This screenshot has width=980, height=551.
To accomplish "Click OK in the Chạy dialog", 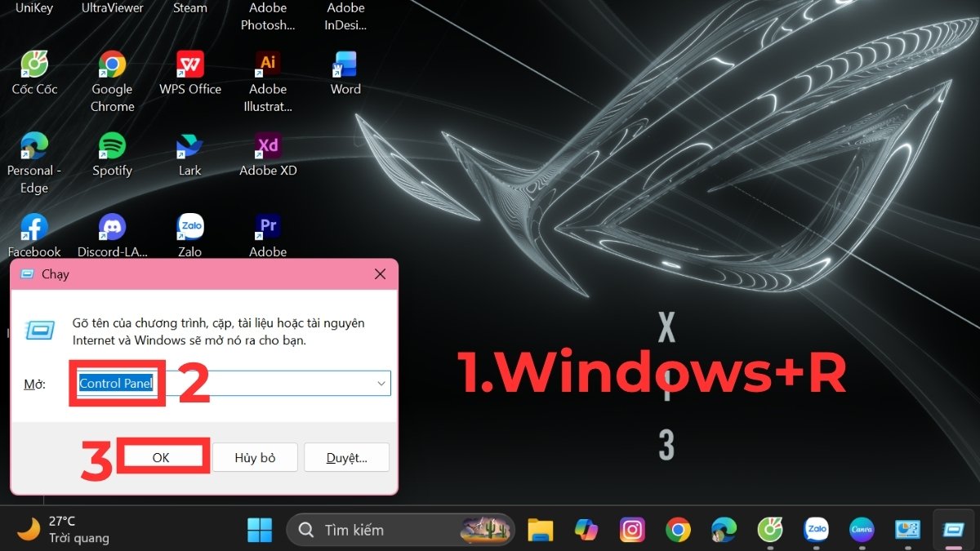I will tap(161, 457).
